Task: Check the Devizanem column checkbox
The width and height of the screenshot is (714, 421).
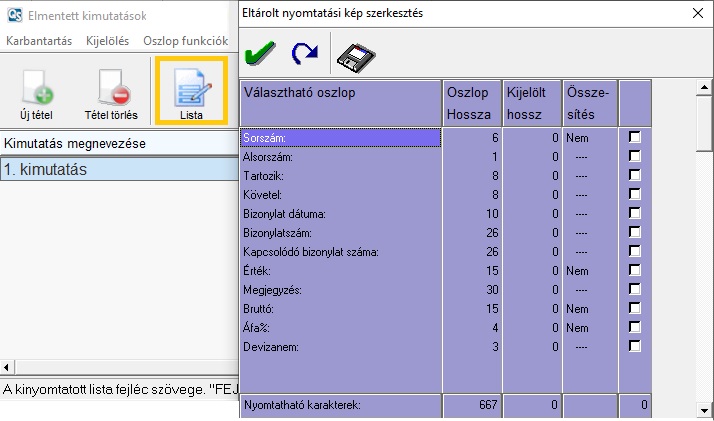Action: [634, 346]
